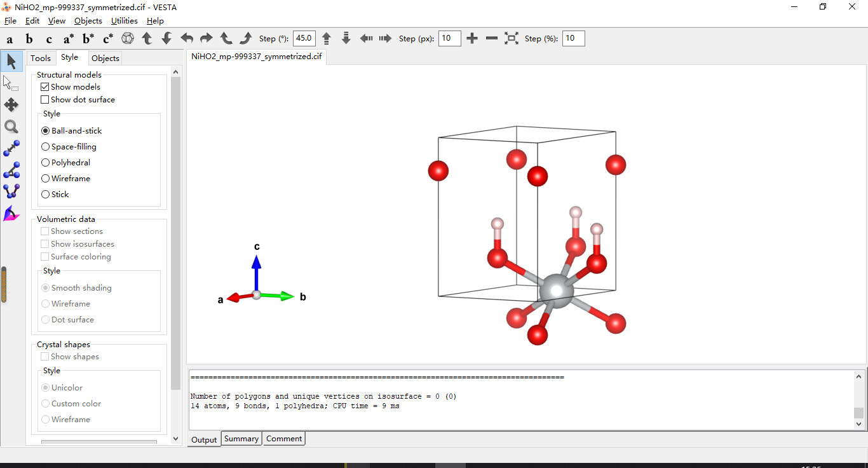This screenshot has height=468, width=868.
Task: Uncheck Show models
Action: click(x=71, y=87)
